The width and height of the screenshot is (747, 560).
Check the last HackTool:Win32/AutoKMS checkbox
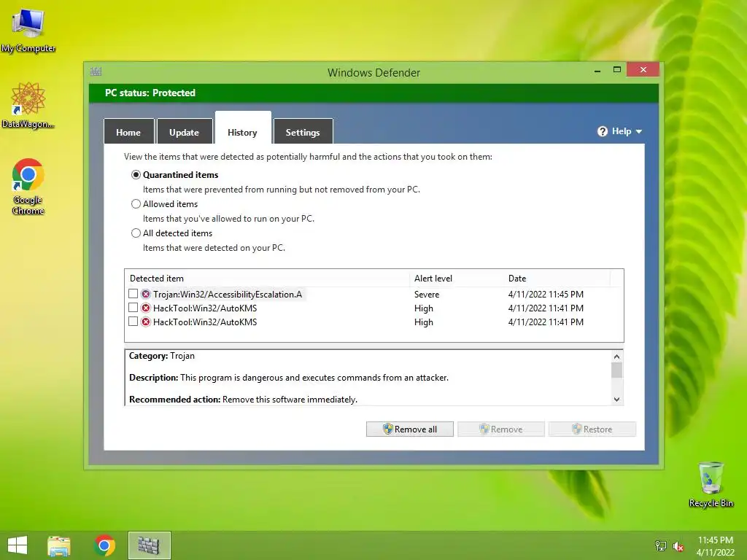(133, 322)
